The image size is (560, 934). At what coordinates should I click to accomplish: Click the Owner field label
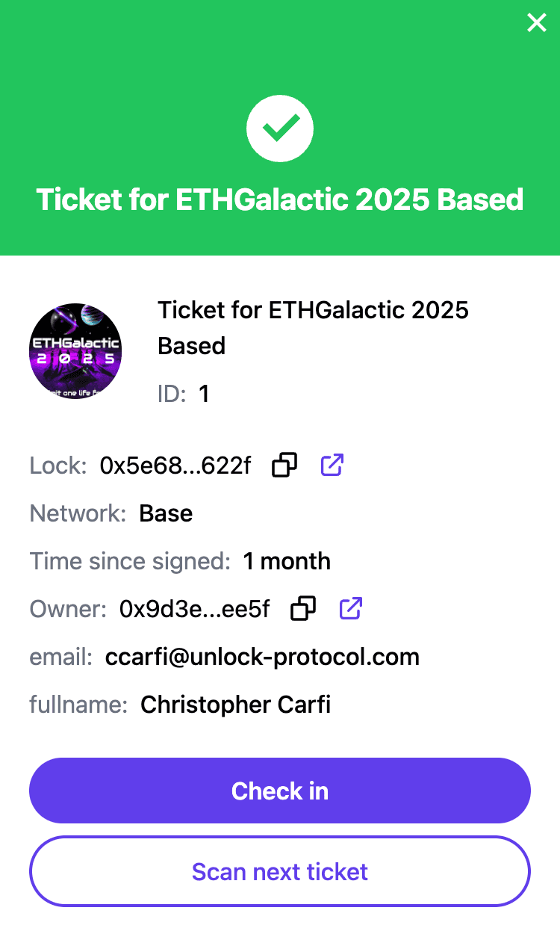point(69,609)
